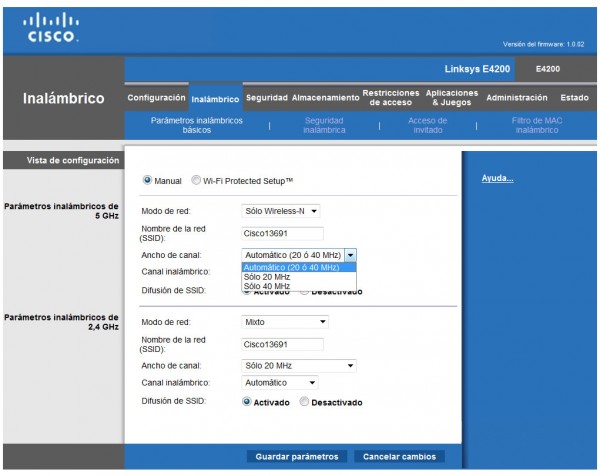This screenshot has height=476, width=600.
Task: Open the Inalámbrico tab
Action: 215,99
